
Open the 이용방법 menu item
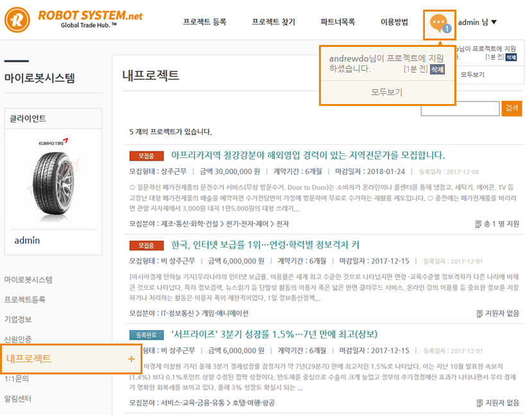[x=394, y=22]
